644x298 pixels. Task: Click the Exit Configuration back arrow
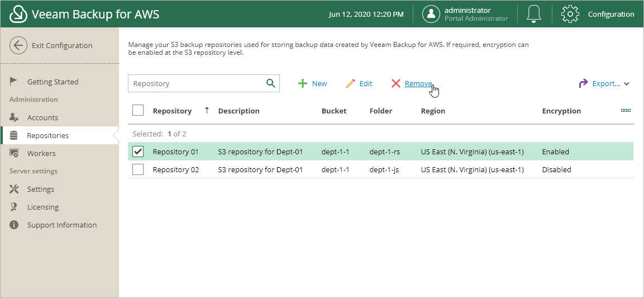click(x=18, y=46)
